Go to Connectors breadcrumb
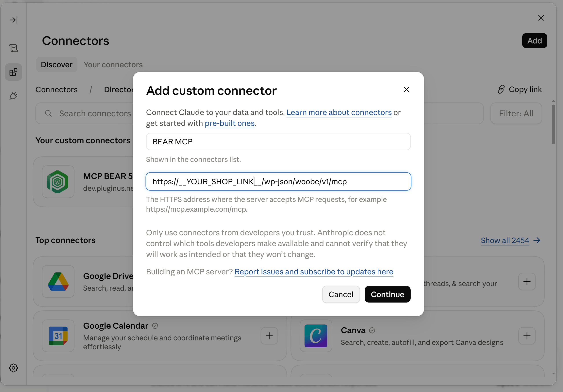This screenshot has height=392, width=563. pos(56,90)
